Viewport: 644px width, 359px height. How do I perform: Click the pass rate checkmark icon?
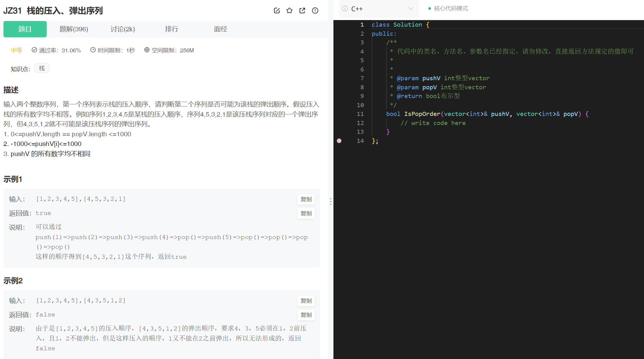click(34, 50)
